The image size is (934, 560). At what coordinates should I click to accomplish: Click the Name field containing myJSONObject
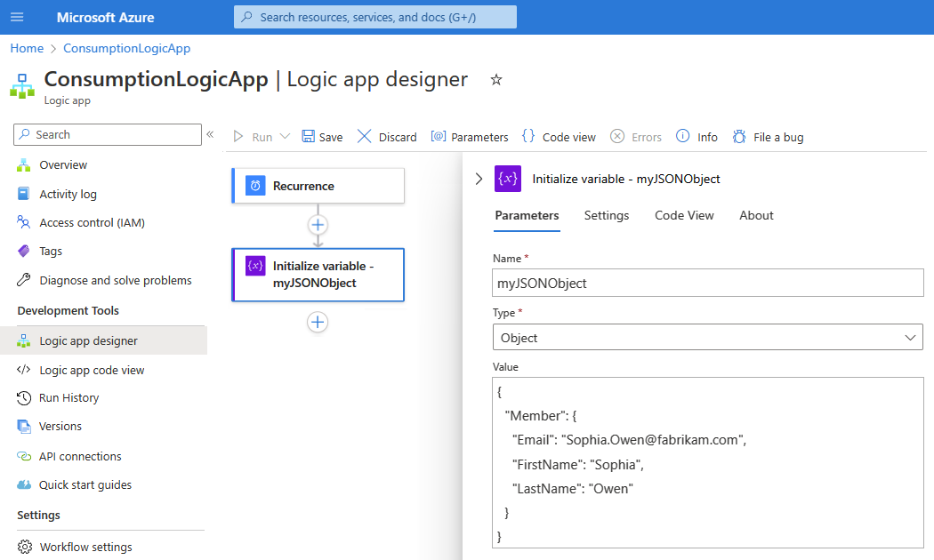(x=707, y=284)
